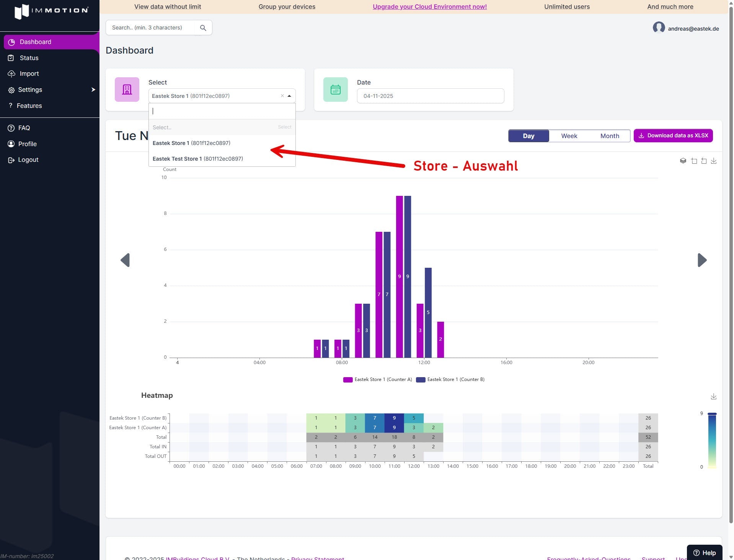Select the Day view toggle
The width and height of the screenshot is (734, 560).
click(x=528, y=136)
